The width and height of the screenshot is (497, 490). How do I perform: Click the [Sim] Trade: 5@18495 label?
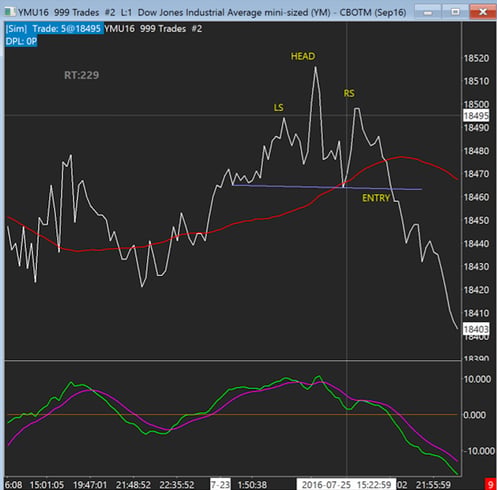[x=54, y=29]
